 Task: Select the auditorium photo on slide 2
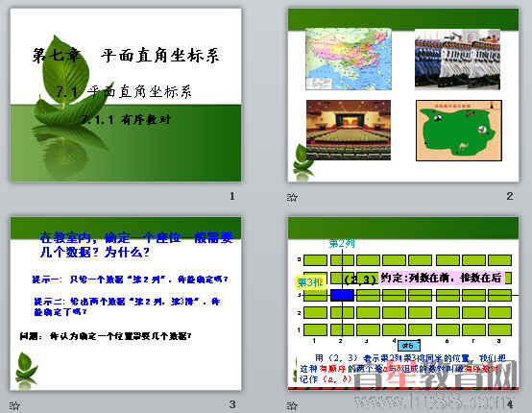[x=349, y=130]
